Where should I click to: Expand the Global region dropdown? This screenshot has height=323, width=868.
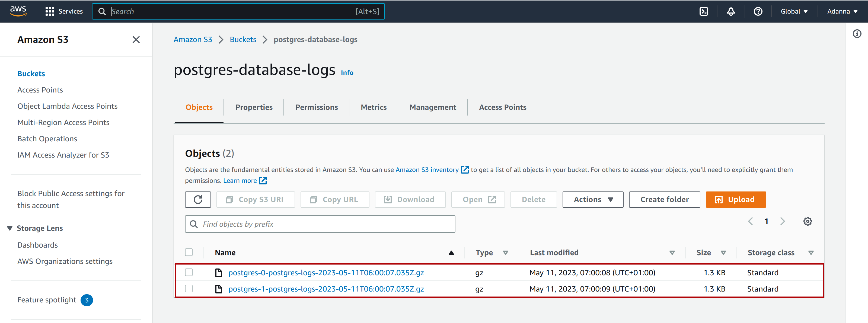pos(794,11)
